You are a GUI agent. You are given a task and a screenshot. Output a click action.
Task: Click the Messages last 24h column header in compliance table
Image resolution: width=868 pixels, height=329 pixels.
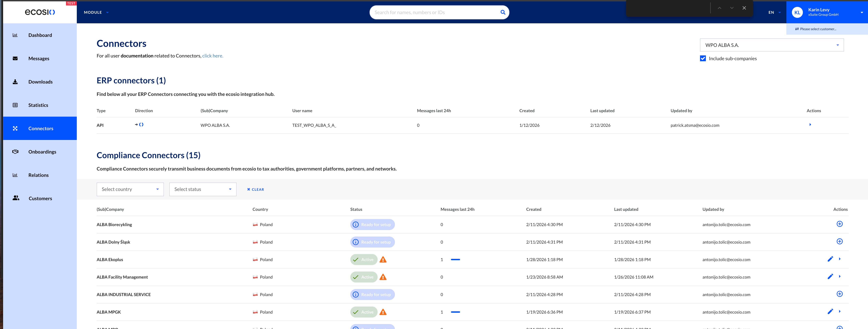tap(457, 209)
